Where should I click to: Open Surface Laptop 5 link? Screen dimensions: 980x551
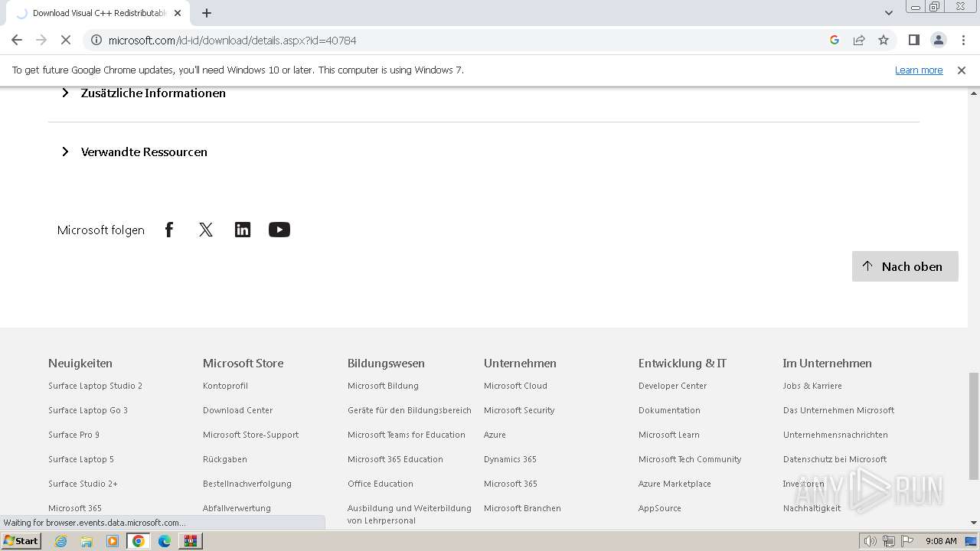pos(81,459)
